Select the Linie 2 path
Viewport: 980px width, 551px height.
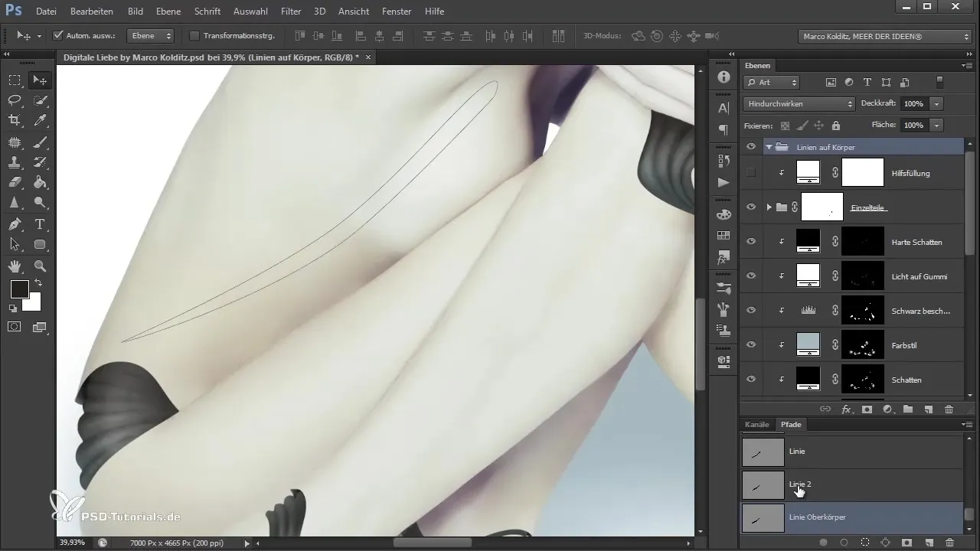tap(851, 484)
